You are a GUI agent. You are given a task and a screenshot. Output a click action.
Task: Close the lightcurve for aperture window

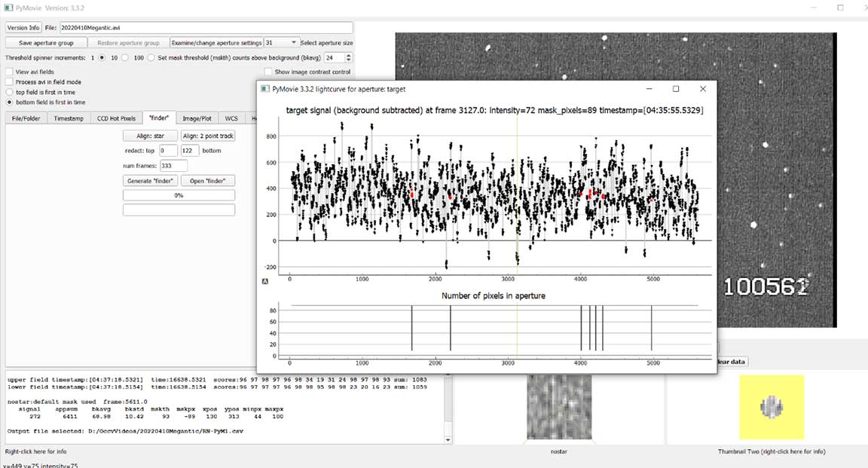point(702,89)
